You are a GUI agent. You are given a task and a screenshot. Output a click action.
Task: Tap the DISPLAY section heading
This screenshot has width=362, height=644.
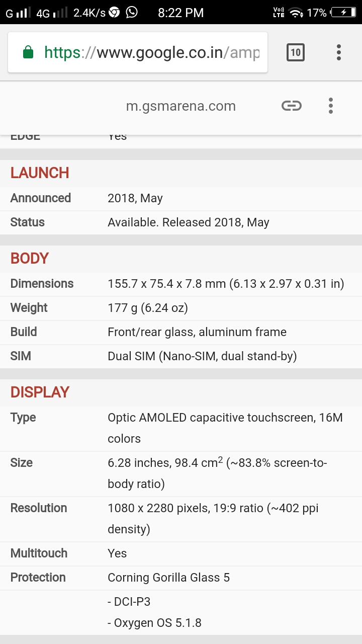pos(40,392)
